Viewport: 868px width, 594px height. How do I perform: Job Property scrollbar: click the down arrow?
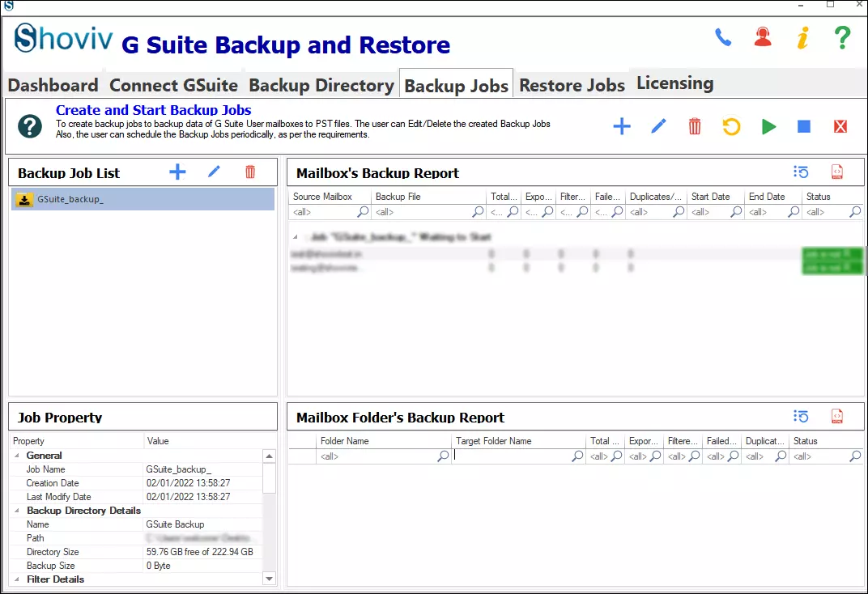pyautogui.click(x=269, y=579)
